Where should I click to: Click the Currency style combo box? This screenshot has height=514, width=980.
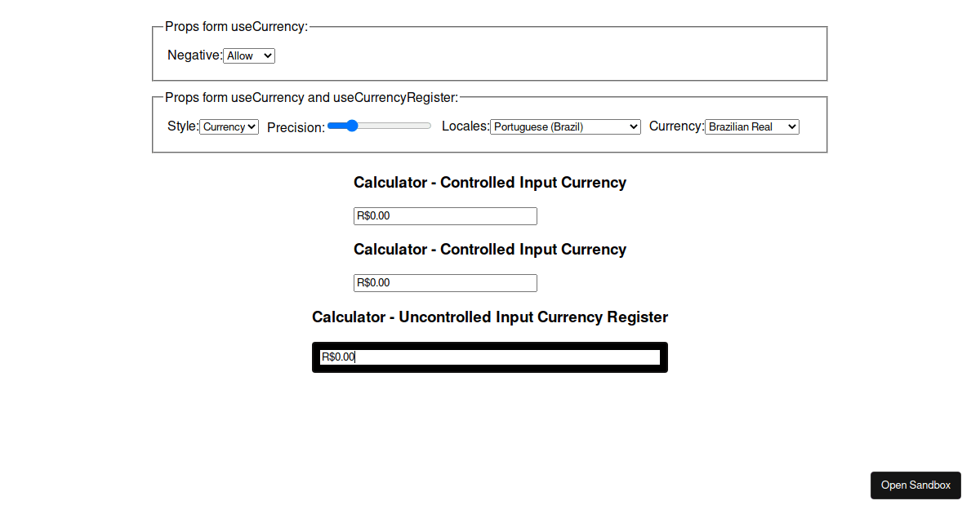(229, 126)
